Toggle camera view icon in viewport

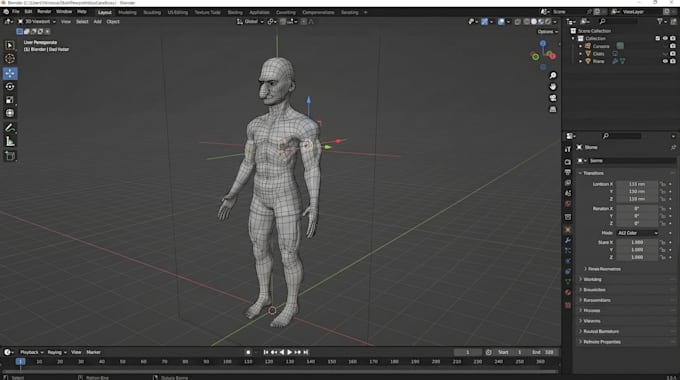point(553,98)
